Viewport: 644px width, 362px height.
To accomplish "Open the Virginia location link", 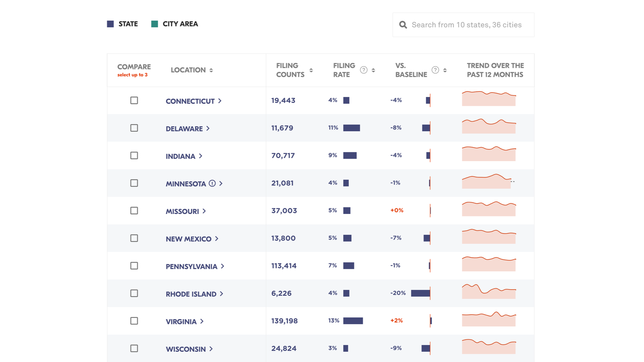I will tap(181, 322).
